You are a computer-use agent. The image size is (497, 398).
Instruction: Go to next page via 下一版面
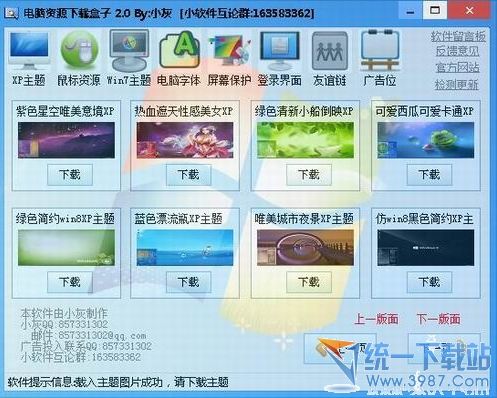click(439, 319)
